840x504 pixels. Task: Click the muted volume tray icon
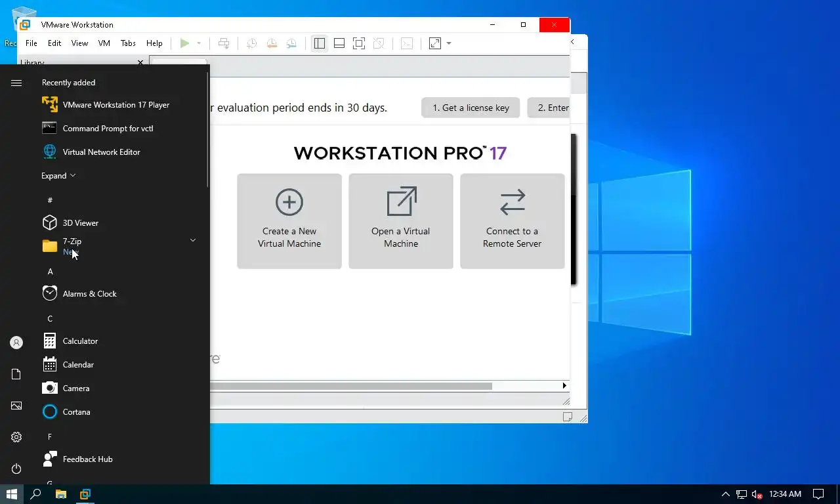click(x=757, y=494)
